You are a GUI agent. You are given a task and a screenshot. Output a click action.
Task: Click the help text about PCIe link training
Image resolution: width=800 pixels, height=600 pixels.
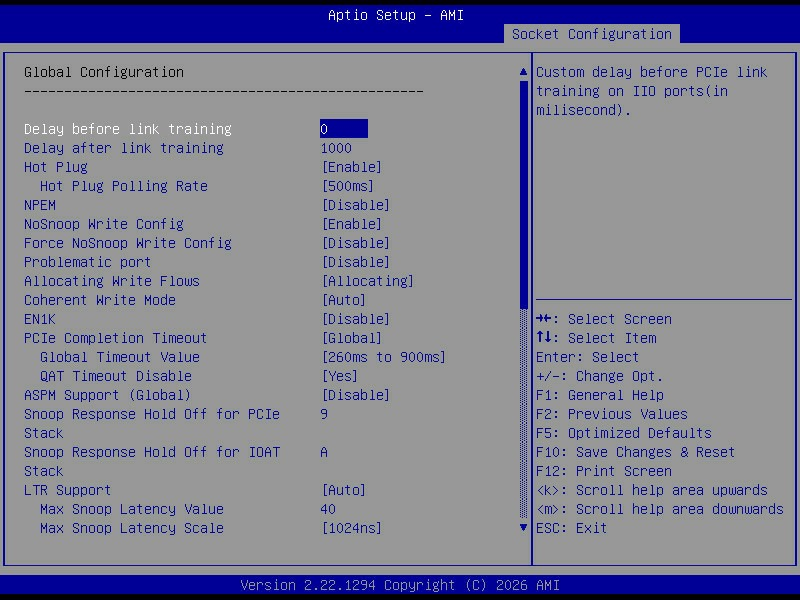652,91
